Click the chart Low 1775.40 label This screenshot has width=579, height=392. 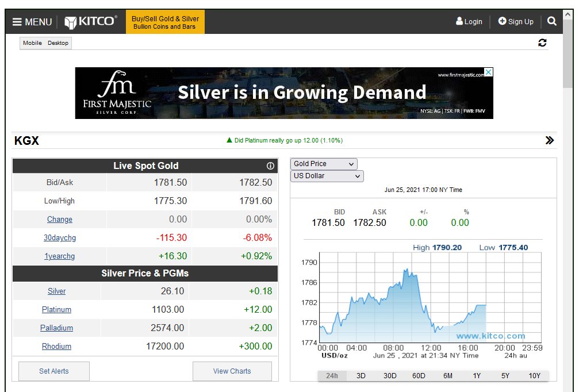click(x=503, y=248)
